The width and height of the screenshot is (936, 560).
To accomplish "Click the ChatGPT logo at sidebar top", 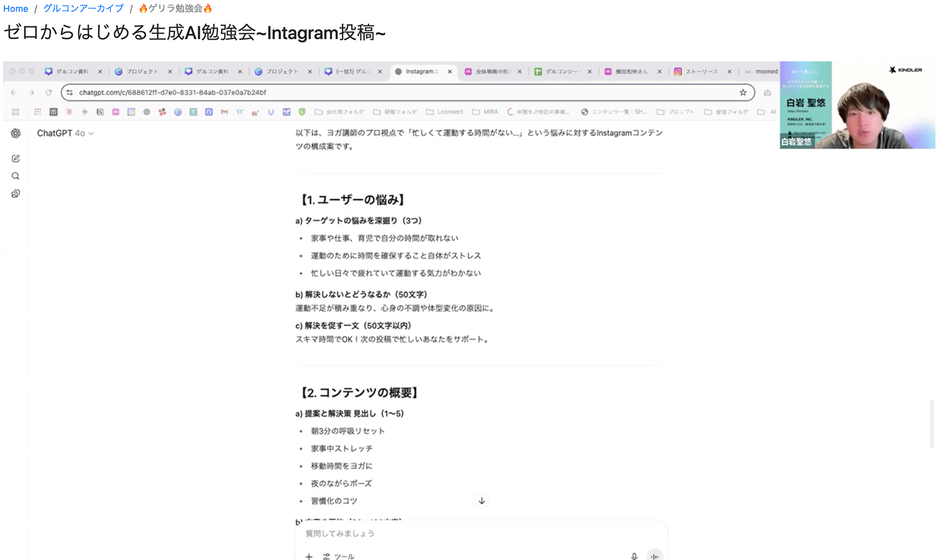I will coord(15,133).
